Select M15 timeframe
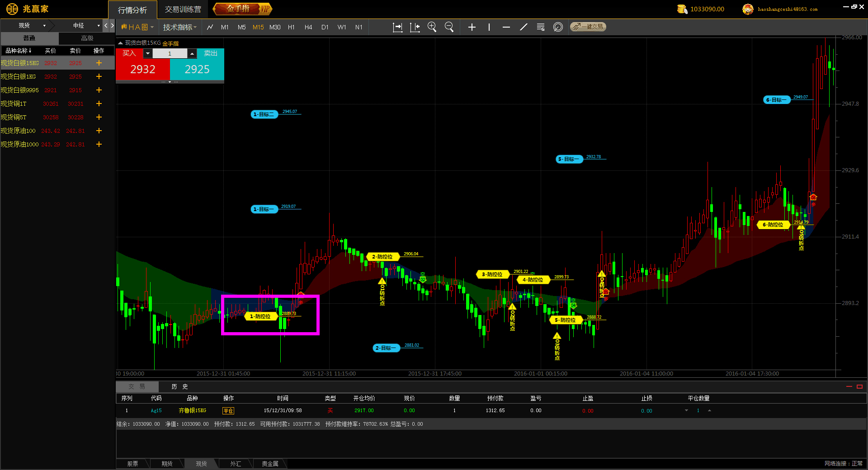Viewport: 868px width, 470px height. coord(258,27)
